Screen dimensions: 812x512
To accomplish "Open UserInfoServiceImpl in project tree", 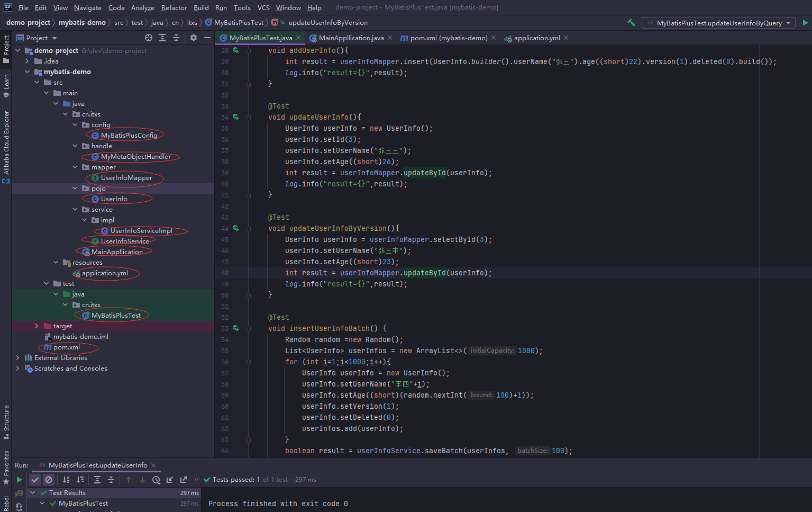I will (x=141, y=231).
